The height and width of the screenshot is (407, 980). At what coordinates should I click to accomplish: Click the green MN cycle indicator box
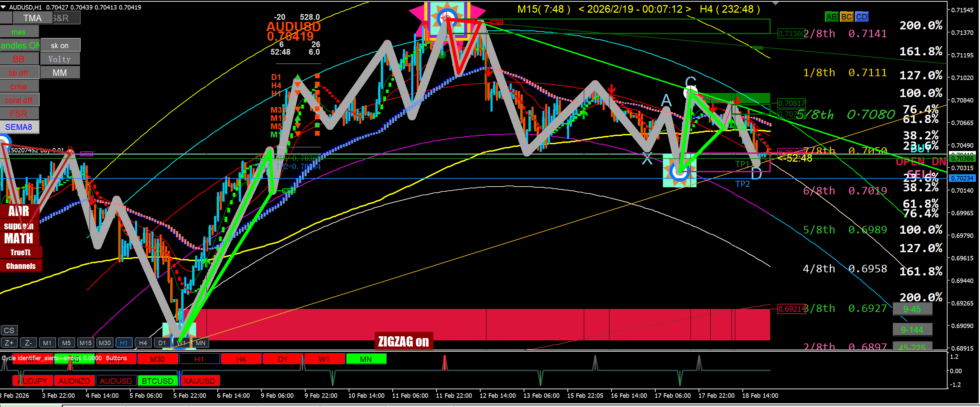tap(366, 359)
